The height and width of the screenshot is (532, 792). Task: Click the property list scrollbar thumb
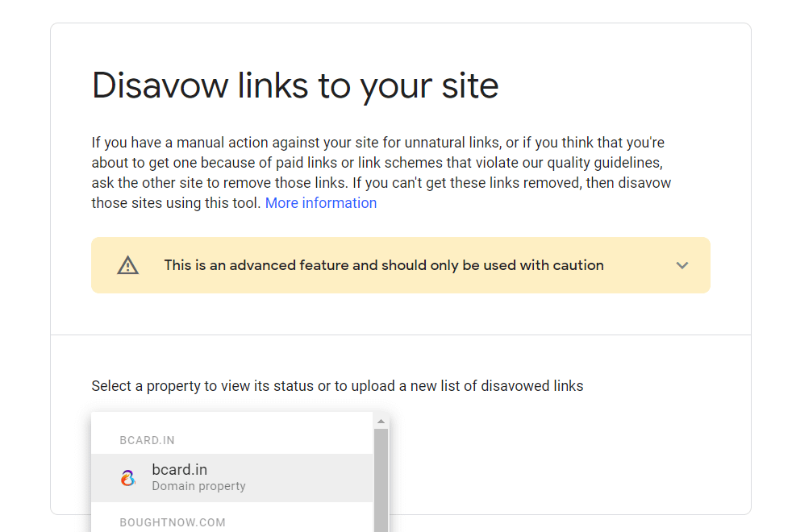coord(381,480)
